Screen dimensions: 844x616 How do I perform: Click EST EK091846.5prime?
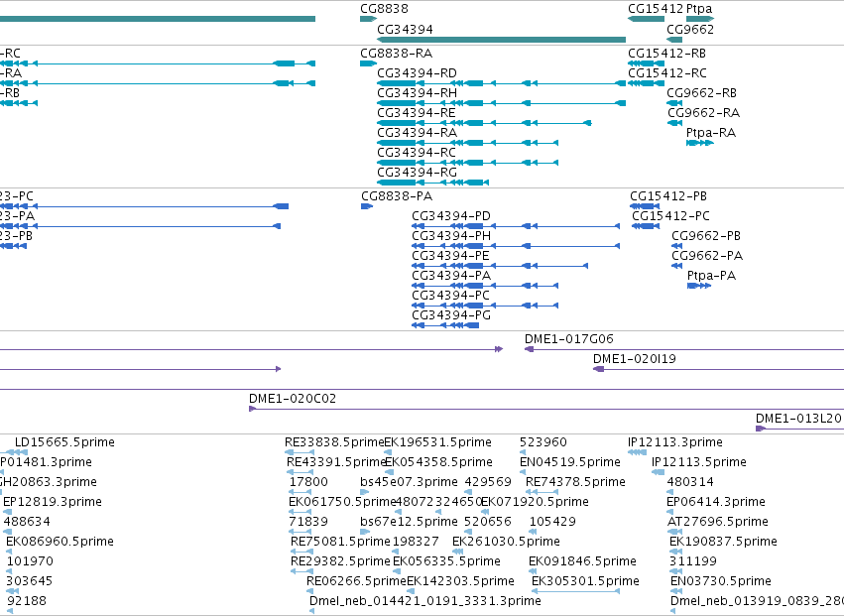point(582,561)
